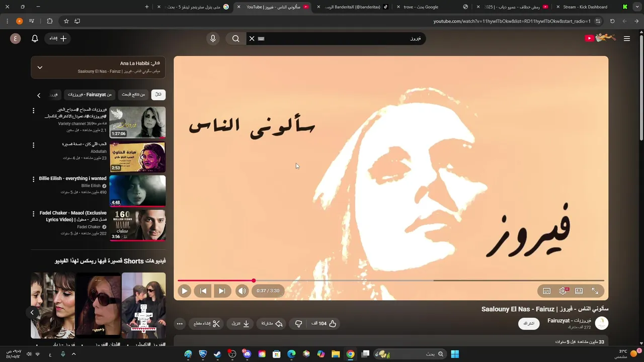The width and height of the screenshot is (644, 362).
Task: Search by voice with microphone button
Action: pos(213,38)
